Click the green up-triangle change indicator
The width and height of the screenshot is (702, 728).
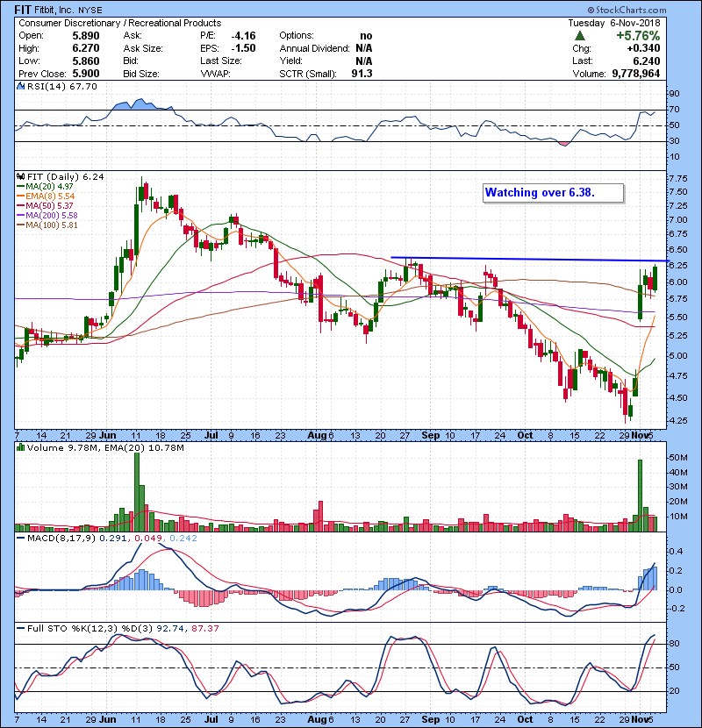point(579,36)
